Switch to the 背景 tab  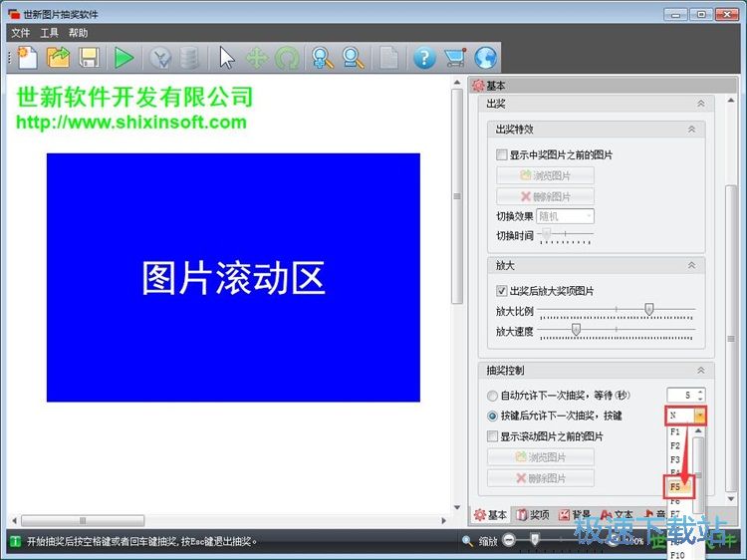click(x=574, y=515)
